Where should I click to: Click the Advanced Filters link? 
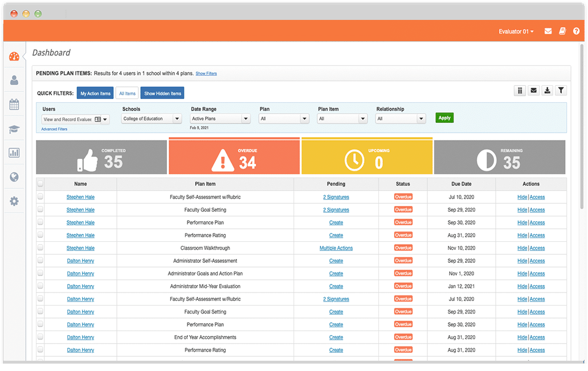pos(54,129)
